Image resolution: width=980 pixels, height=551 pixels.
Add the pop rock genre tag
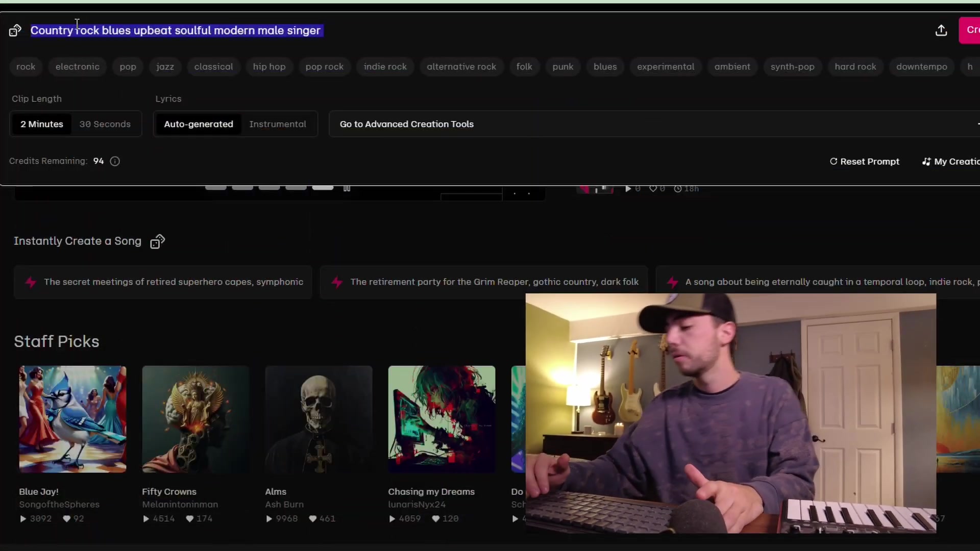click(325, 67)
